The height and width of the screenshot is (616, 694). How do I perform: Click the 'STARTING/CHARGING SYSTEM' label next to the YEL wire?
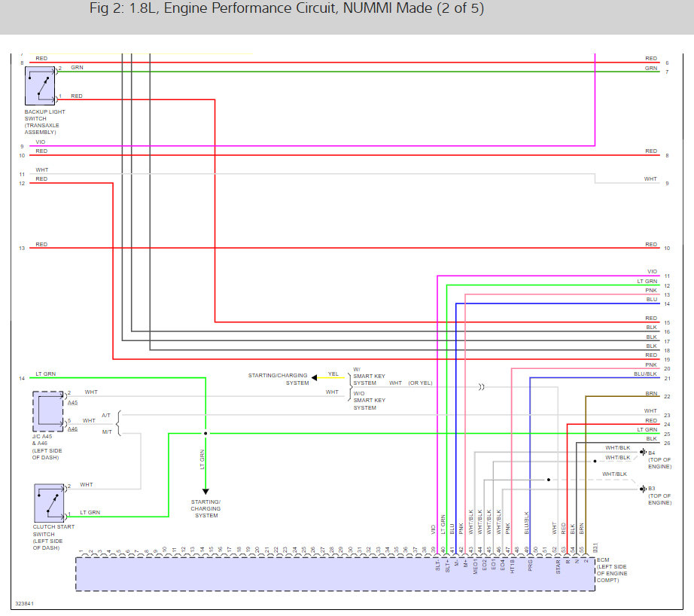(278, 379)
